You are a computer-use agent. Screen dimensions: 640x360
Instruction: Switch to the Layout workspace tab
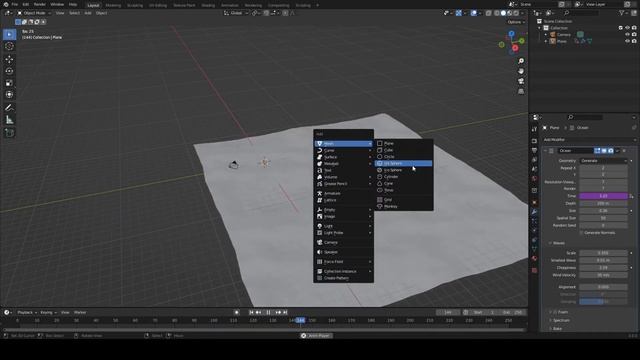93,5
